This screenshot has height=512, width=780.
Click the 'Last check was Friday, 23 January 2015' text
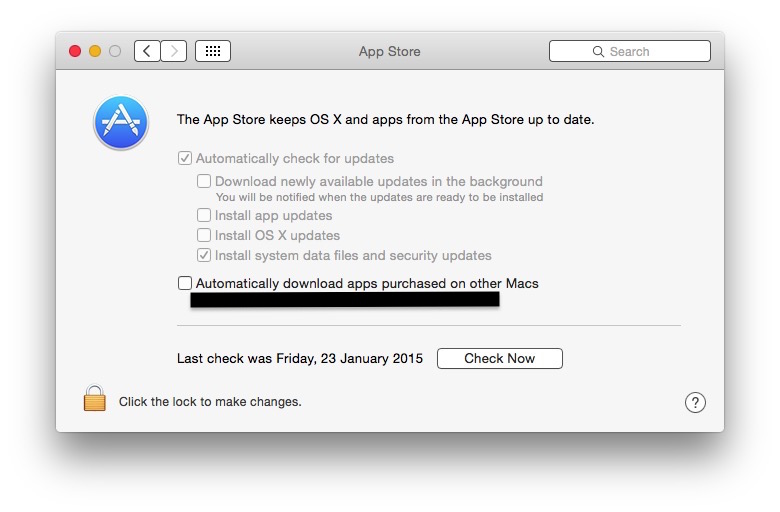click(x=300, y=358)
